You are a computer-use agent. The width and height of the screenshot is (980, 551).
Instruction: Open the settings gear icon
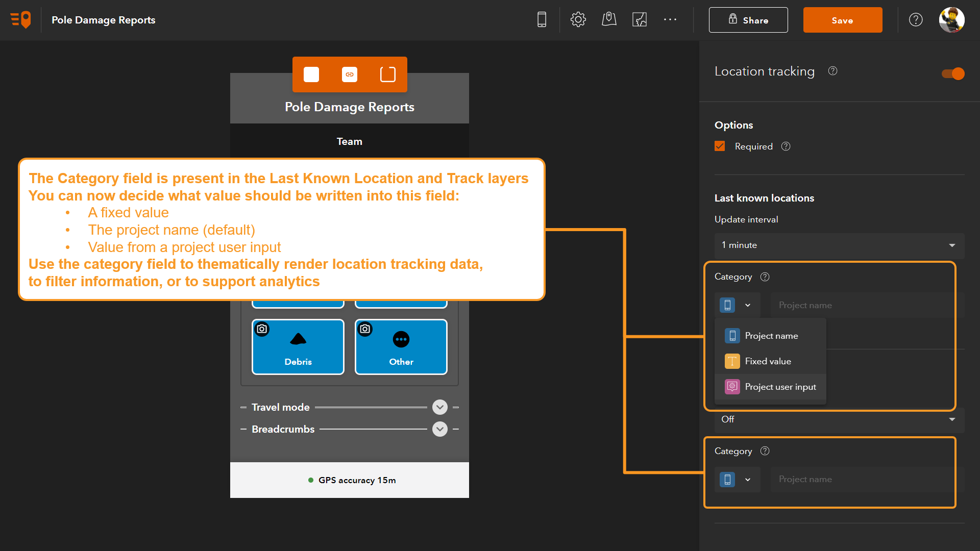point(578,19)
